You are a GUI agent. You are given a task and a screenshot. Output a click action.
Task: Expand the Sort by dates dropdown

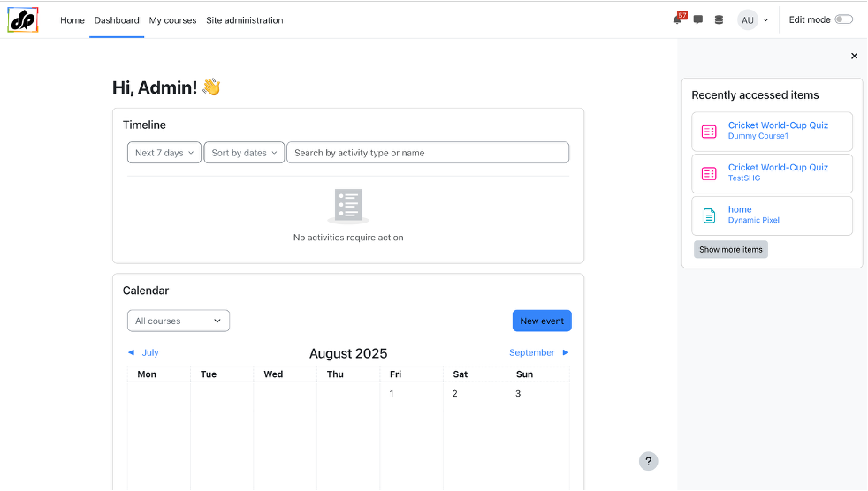(x=244, y=153)
